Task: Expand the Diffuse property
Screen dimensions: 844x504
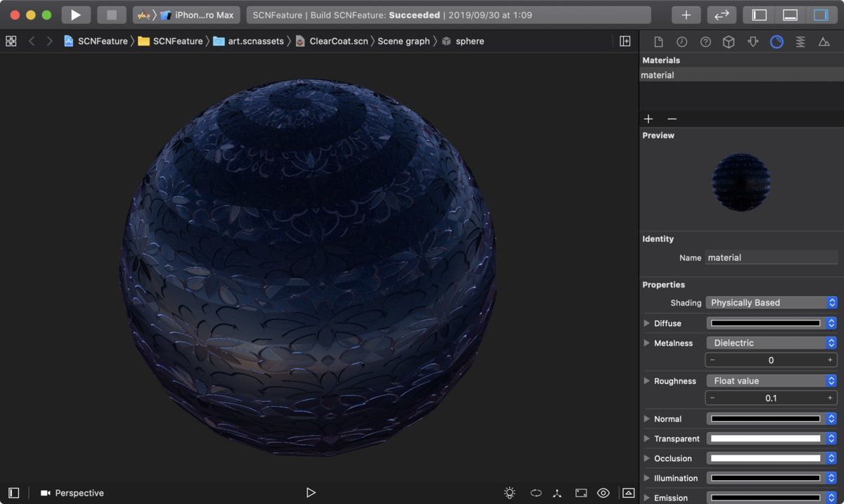Action: point(647,323)
